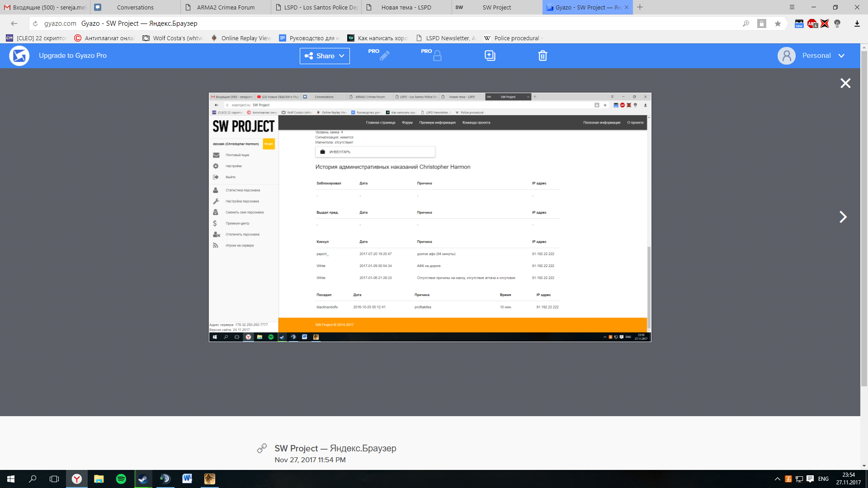Show hidden system tray icons

[777, 479]
